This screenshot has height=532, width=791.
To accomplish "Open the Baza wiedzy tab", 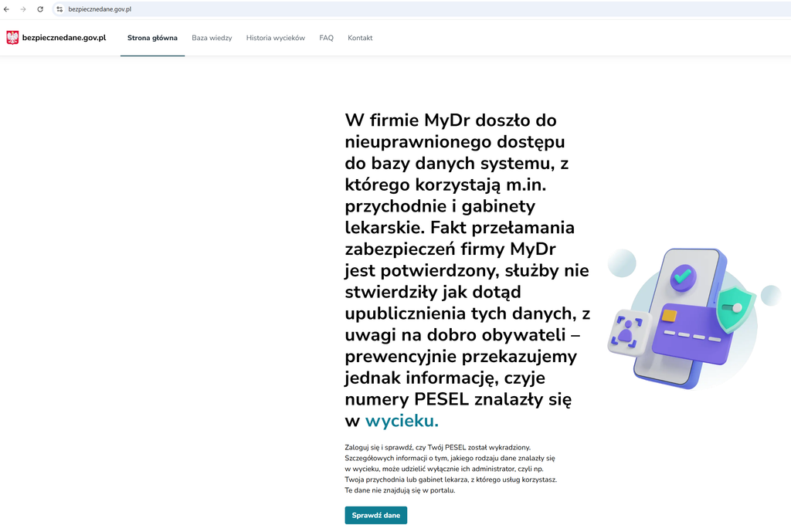I will (x=212, y=38).
